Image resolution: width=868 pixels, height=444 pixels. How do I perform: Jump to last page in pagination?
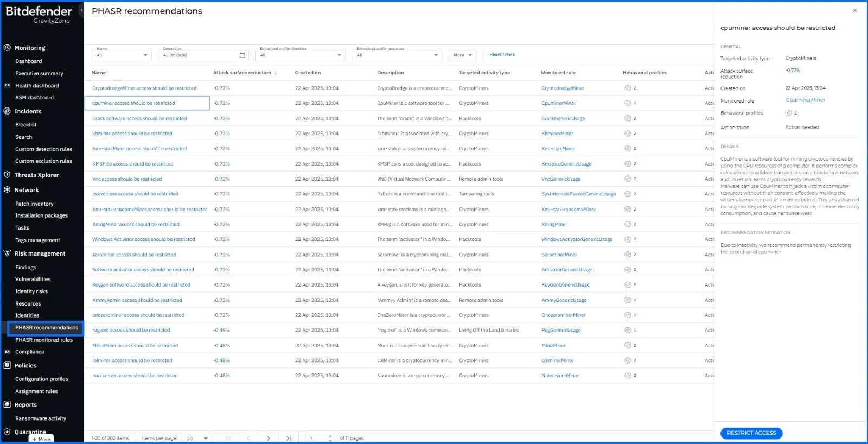289,438
